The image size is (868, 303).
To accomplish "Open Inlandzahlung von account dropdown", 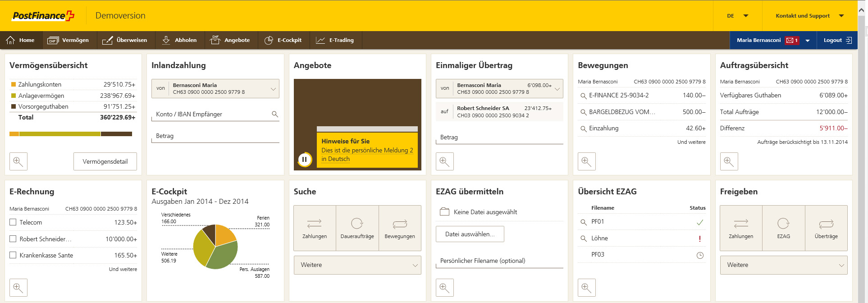I will [x=215, y=89].
